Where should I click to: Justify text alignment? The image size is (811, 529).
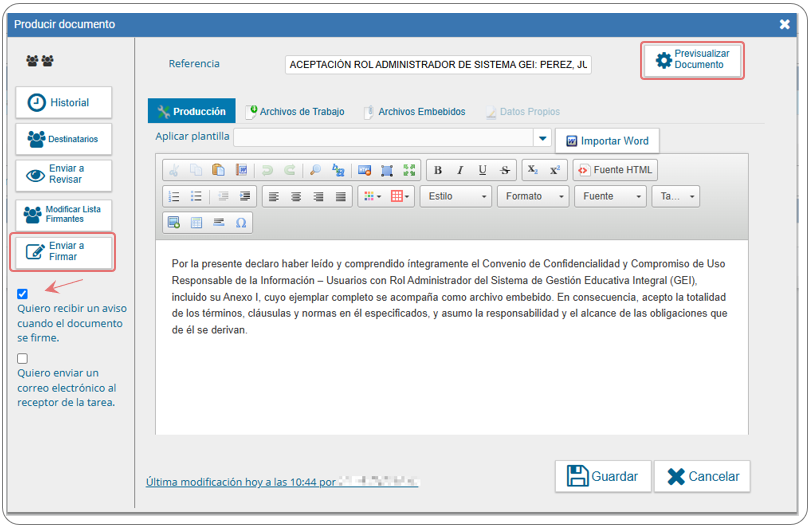tap(340, 197)
